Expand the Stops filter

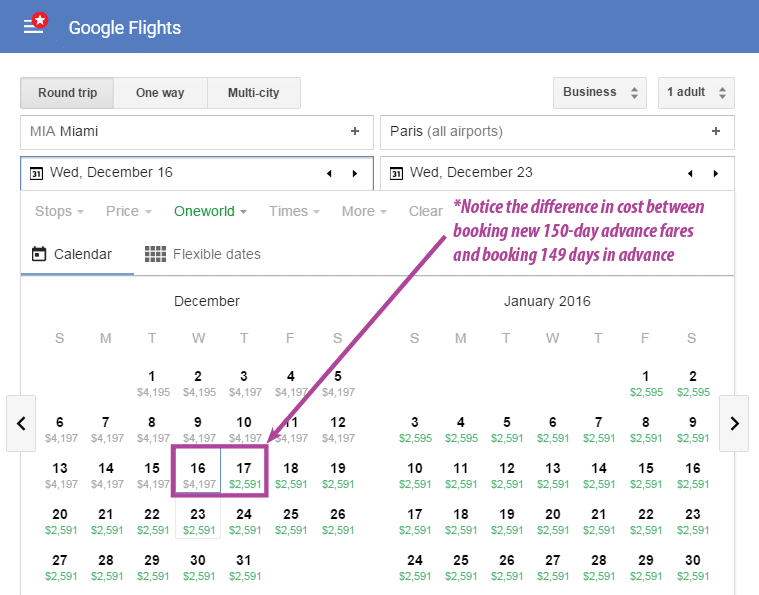[x=59, y=211]
